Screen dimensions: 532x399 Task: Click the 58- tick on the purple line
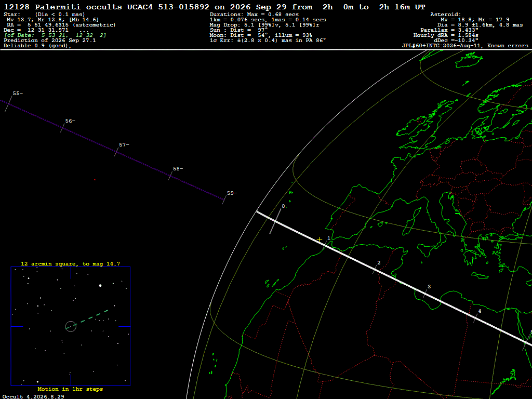(x=170, y=176)
